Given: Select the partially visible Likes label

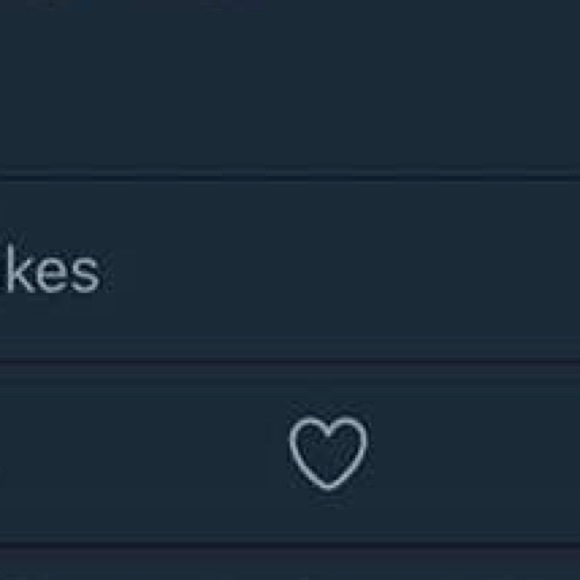Looking at the screenshot, I should click(x=50, y=269).
